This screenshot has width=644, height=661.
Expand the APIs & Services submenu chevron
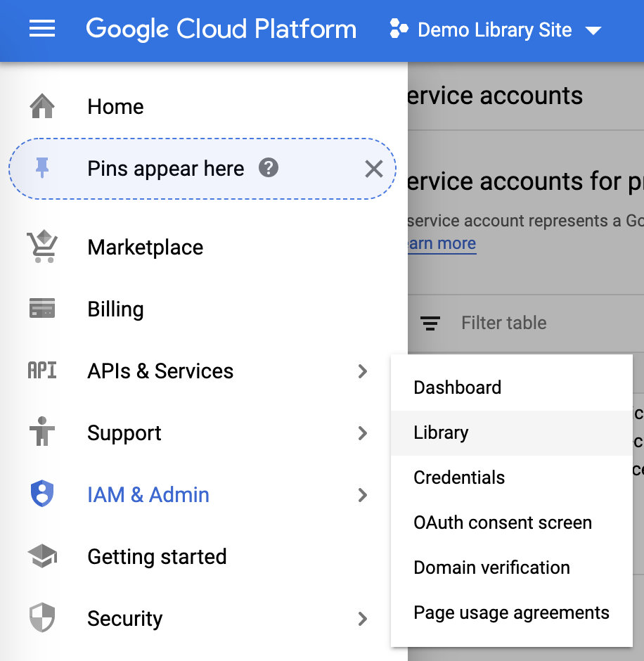click(363, 371)
